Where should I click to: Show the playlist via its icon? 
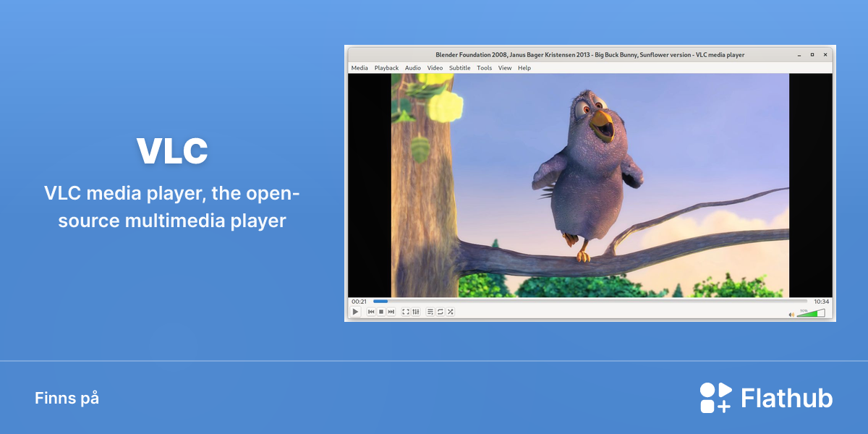coord(430,312)
